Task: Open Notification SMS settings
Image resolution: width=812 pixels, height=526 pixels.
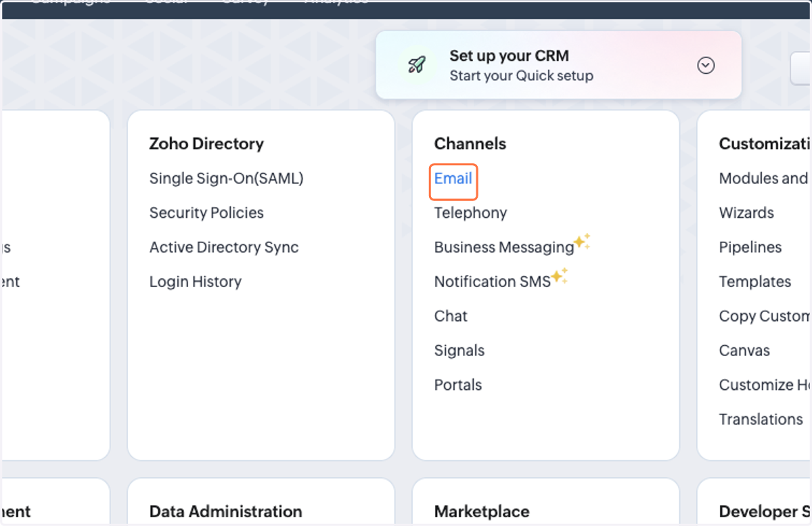Action: point(493,282)
